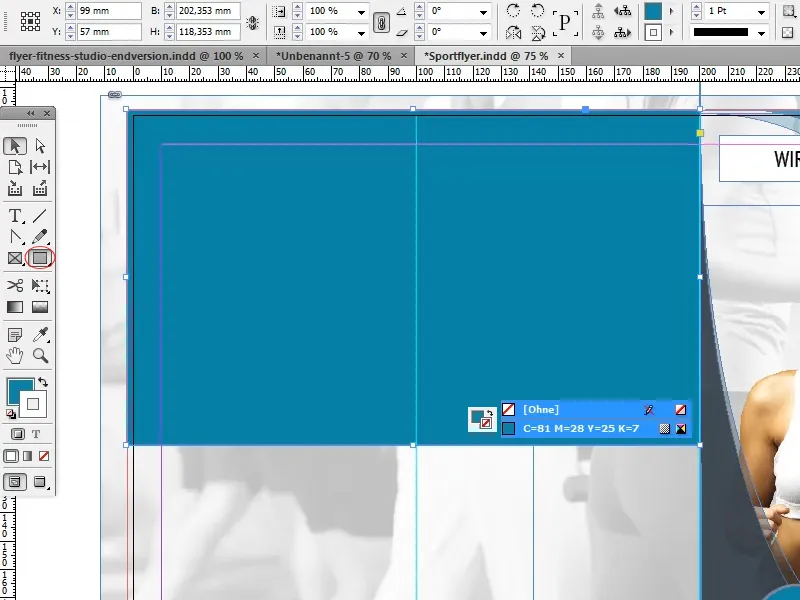800x600 pixels.
Task: Choose the Gap tool
Action: 40,167
